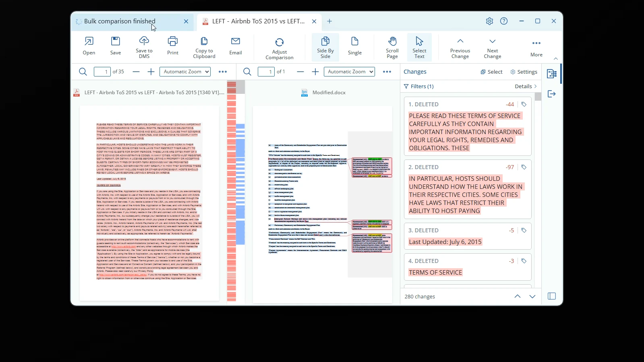This screenshot has width=644, height=362.
Task: Tag change 4 DELETED entry
Action: (x=524, y=261)
